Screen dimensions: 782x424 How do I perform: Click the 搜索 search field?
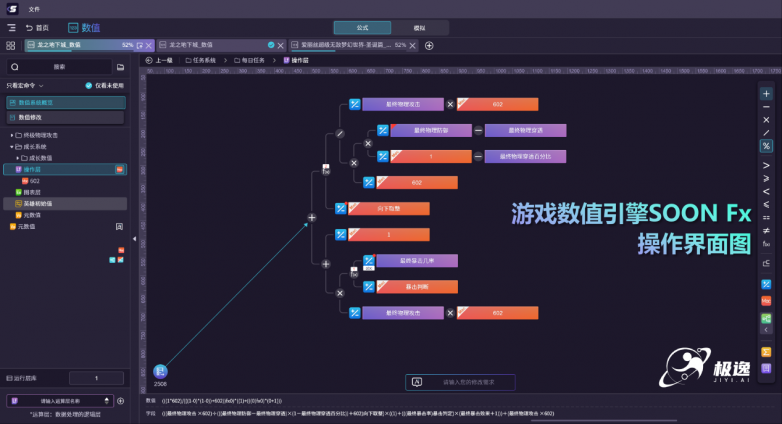[x=60, y=67]
